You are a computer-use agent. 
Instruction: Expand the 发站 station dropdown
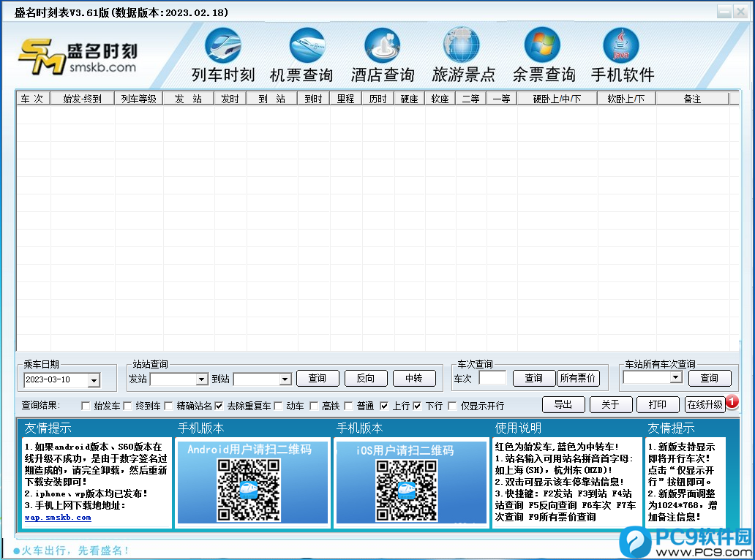202,379
